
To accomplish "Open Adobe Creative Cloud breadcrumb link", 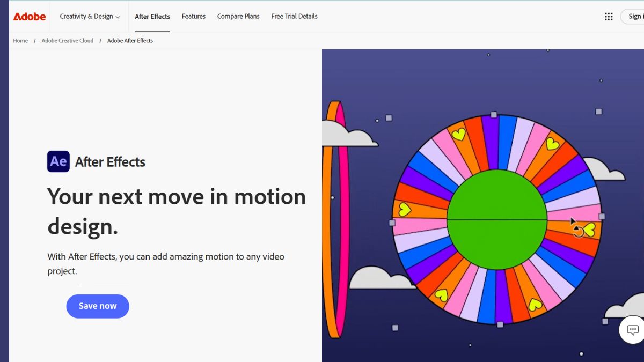I will 68,41.
